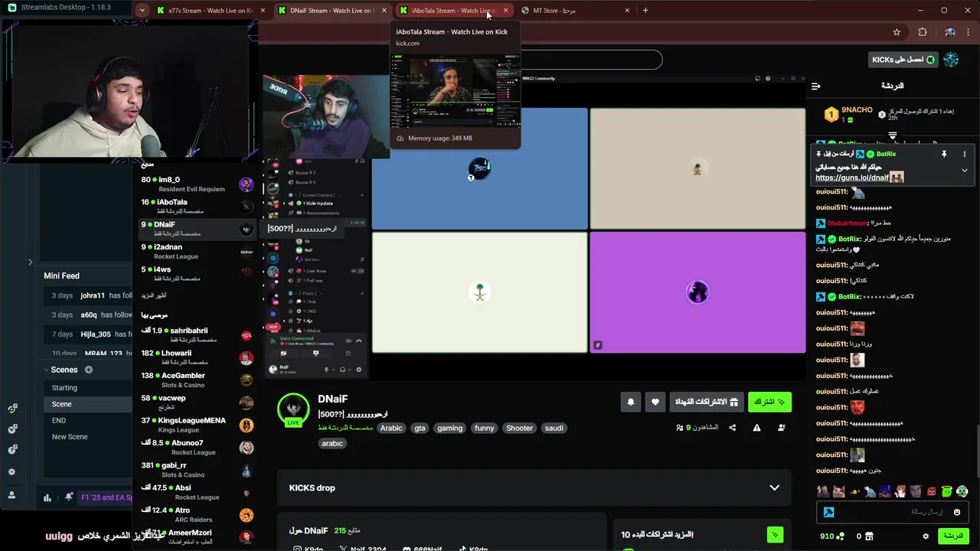Click the F1 '25 and EA news ticker

click(106, 497)
